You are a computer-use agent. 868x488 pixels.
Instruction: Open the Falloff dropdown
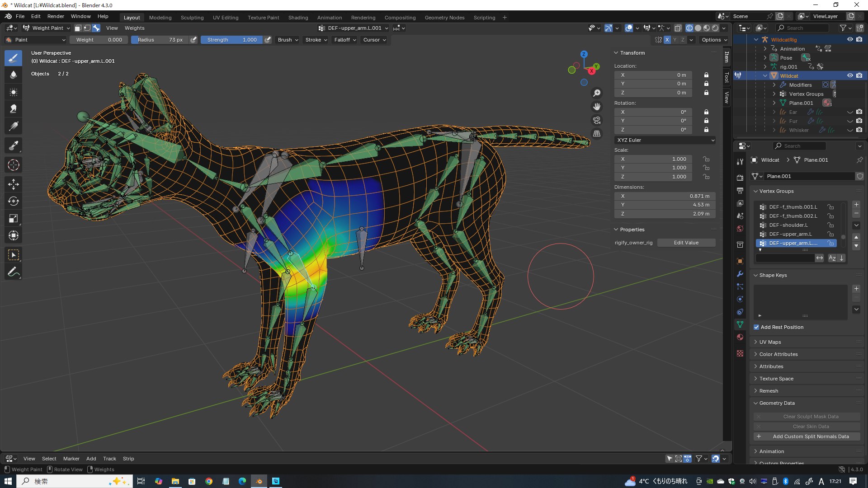[345, 40]
